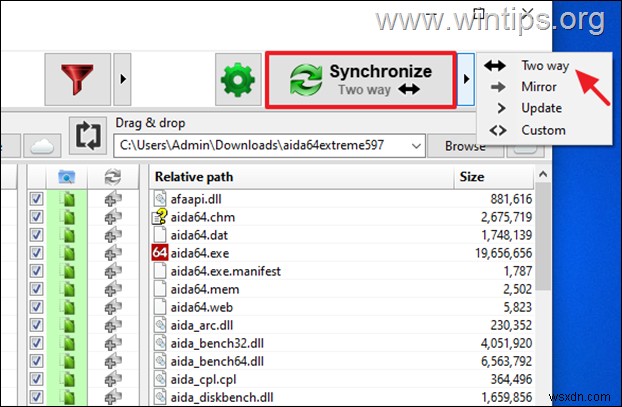The height and width of the screenshot is (407, 622).
Task: Click the aida_arc.dll file icon
Action: [x=160, y=325]
